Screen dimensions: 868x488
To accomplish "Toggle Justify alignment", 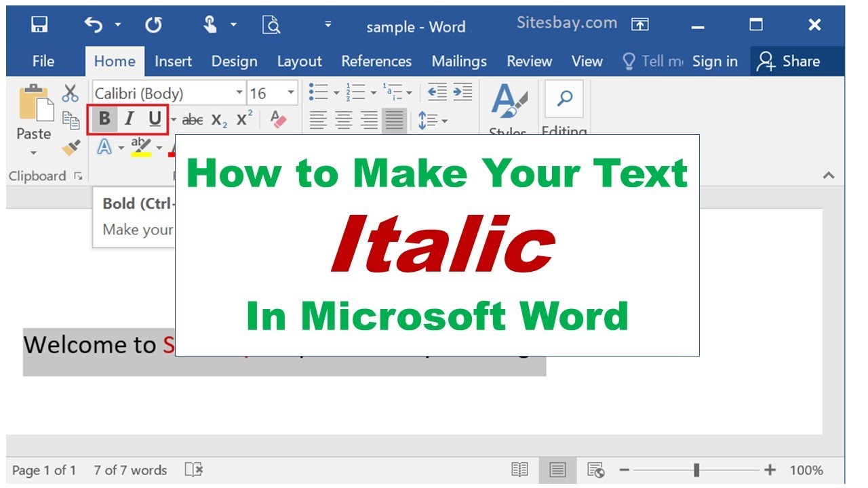I will (394, 121).
